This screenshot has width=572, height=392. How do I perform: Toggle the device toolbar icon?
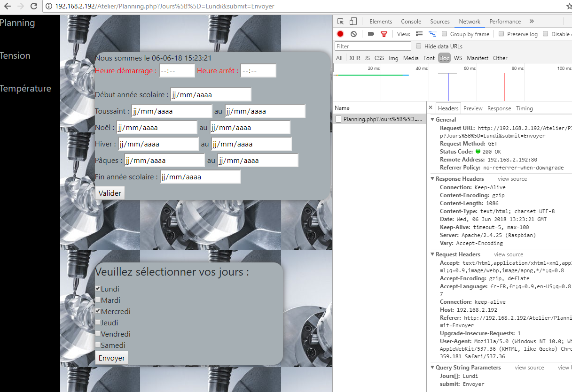point(353,21)
